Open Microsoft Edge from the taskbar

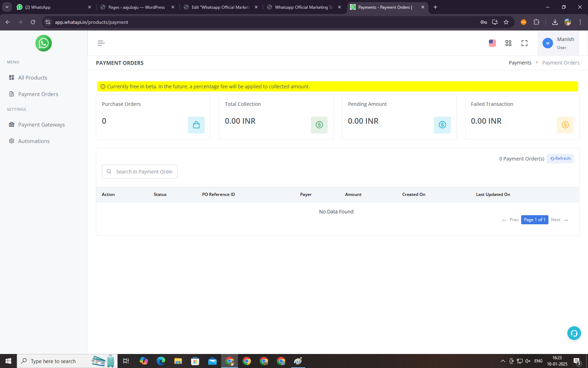(161, 361)
